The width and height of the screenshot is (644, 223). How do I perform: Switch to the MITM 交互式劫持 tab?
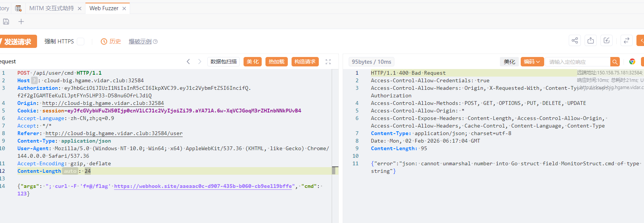tap(51, 8)
